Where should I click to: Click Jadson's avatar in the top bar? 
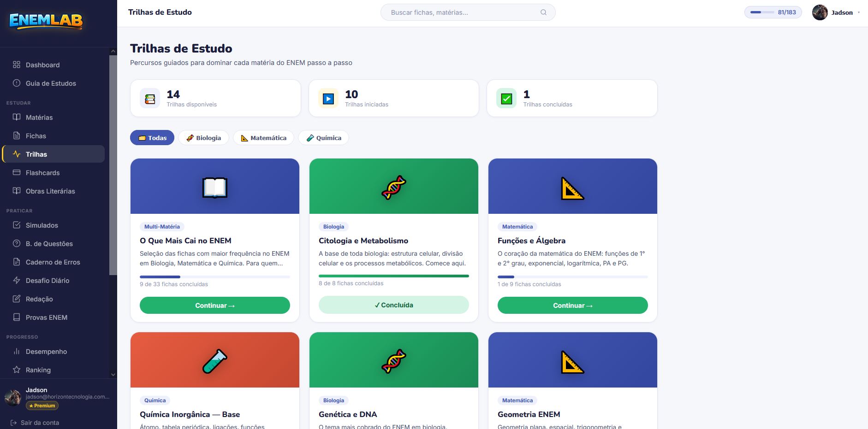click(x=820, y=12)
